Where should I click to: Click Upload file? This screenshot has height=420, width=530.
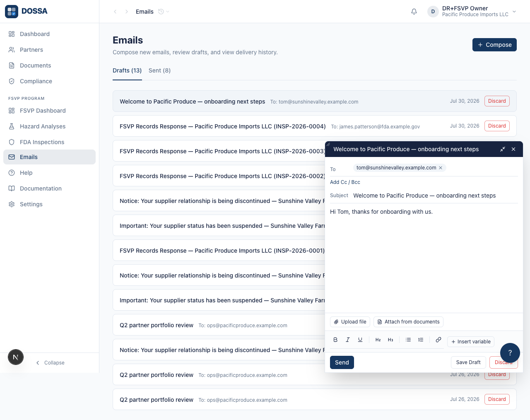point(350,322)
